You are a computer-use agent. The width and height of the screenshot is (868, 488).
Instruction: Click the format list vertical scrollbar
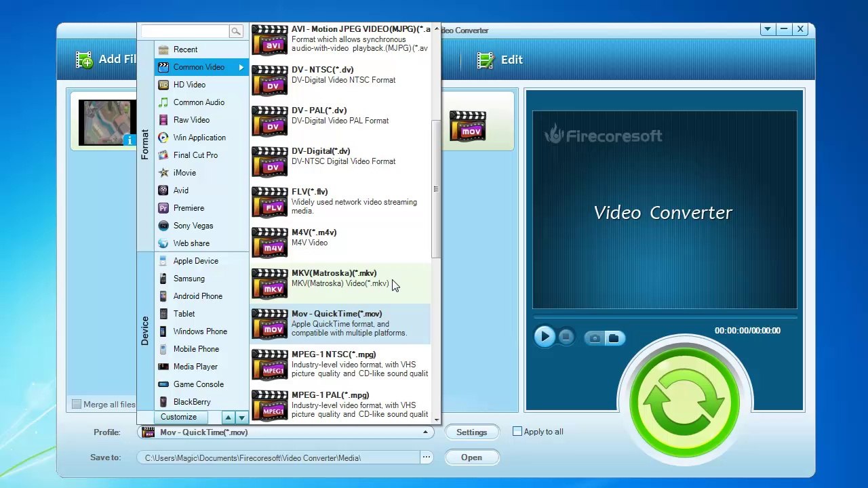pyautogui.click(x=435, y=189)
